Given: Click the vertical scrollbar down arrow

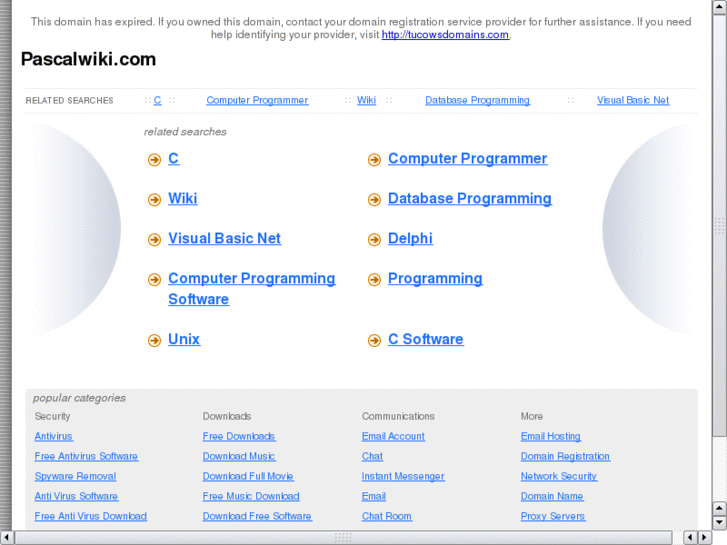Looking at the screenshot, I should coord(719,523).
